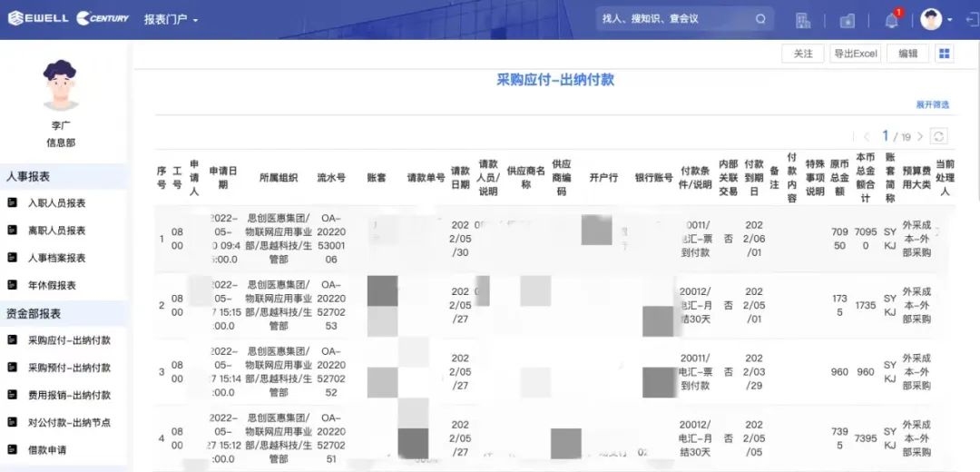Click the large profile avatar of 李广
This screenshot has height=472, width=980.
[x=61, y=85]
